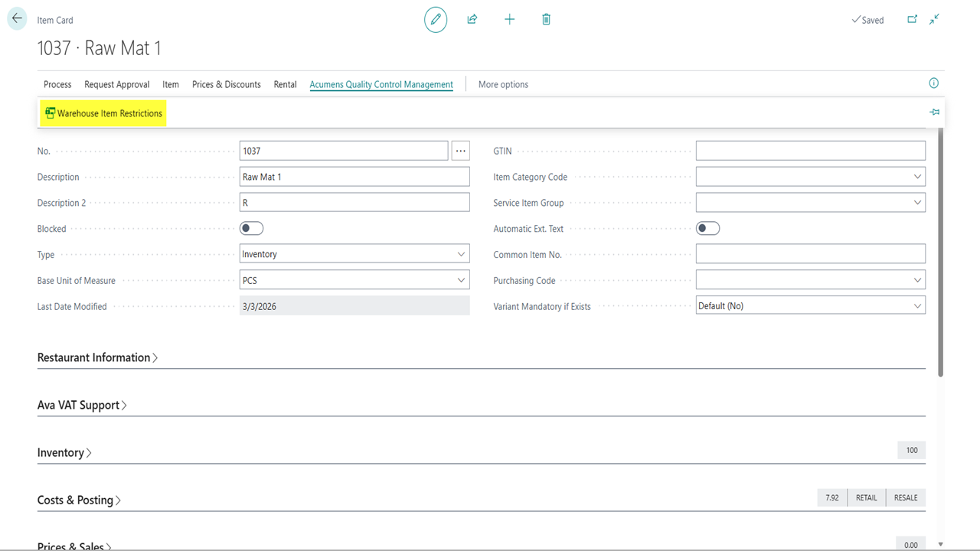Click the pencil edit icon
Viewport: 980px width, 551px height.
436,20
